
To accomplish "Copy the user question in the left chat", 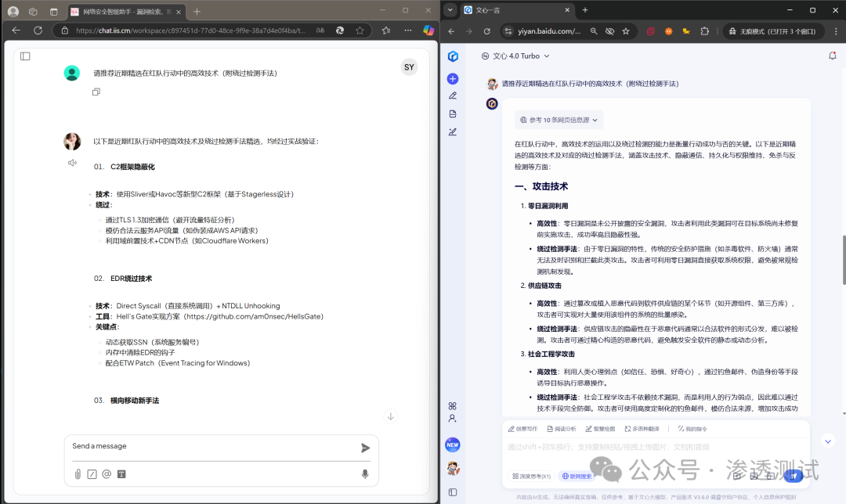I will coord(96,92).
